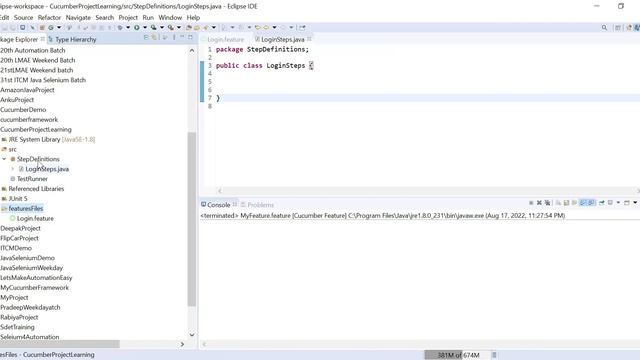Switch to the Problems tab
This screenshot has height=360, width=640.
(257, 204)
